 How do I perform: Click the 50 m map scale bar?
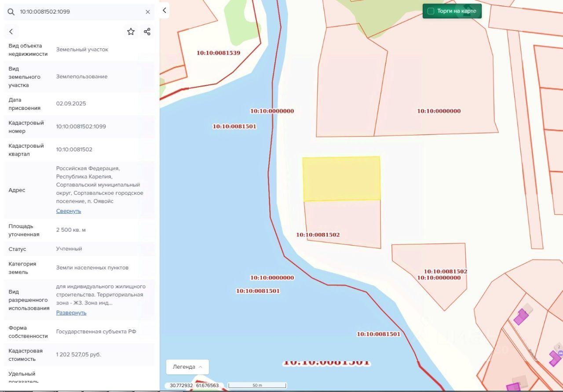click(257, 385)
